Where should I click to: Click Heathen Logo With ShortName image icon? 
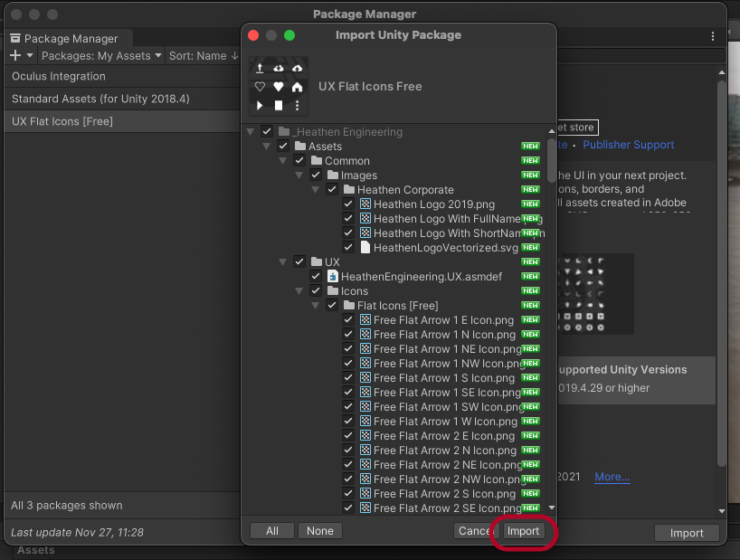click(365, 233)
